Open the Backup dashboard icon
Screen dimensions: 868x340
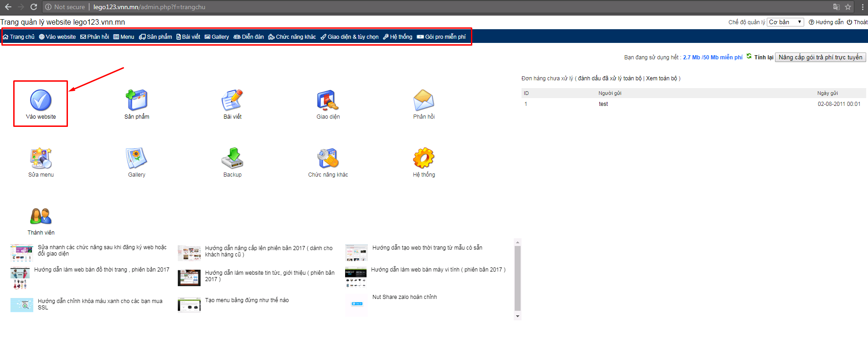(x=232, y=158)
